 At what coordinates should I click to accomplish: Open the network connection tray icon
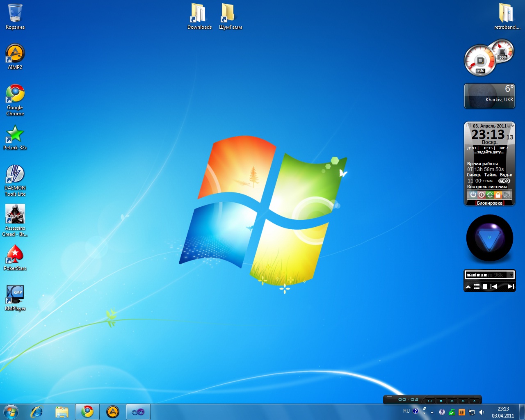472,412
